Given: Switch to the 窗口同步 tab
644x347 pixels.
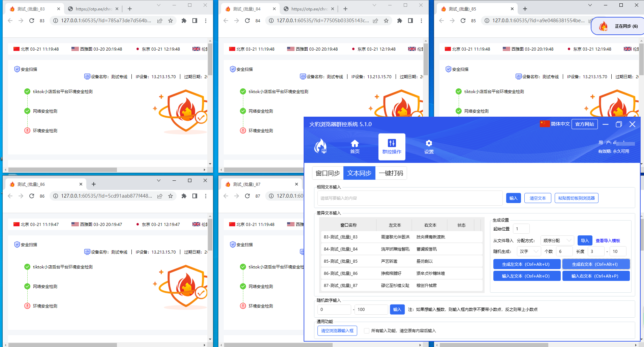Looking at the screenshot, I should click(327, 173).
